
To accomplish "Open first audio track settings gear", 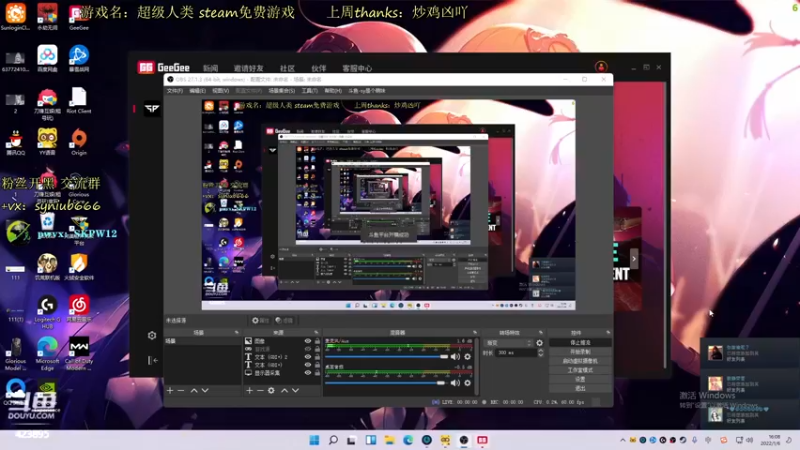I will point(467,357).
